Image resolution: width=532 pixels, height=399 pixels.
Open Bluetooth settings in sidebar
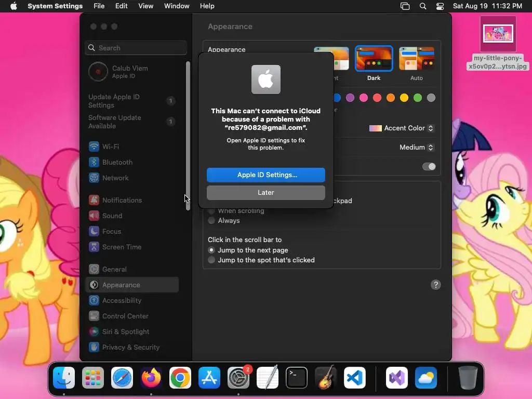pos(132,162)
